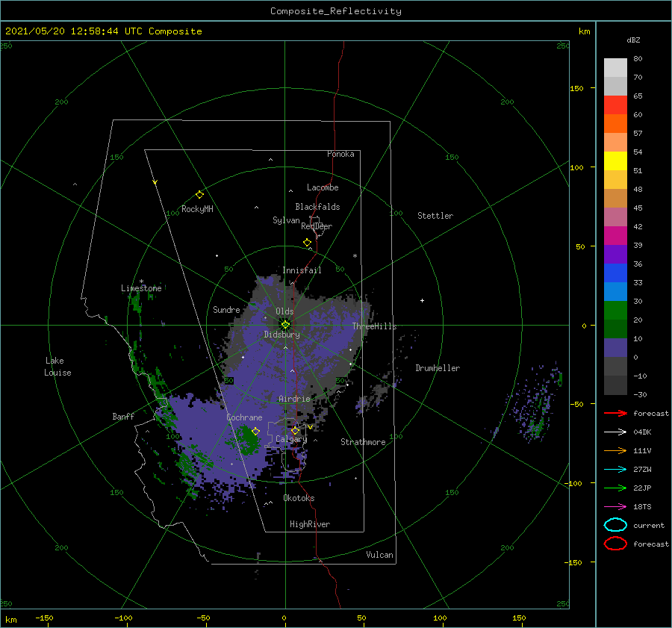Click the 150 km mark on right axis
Screen dimensions: 672x628
click(576, 88)
